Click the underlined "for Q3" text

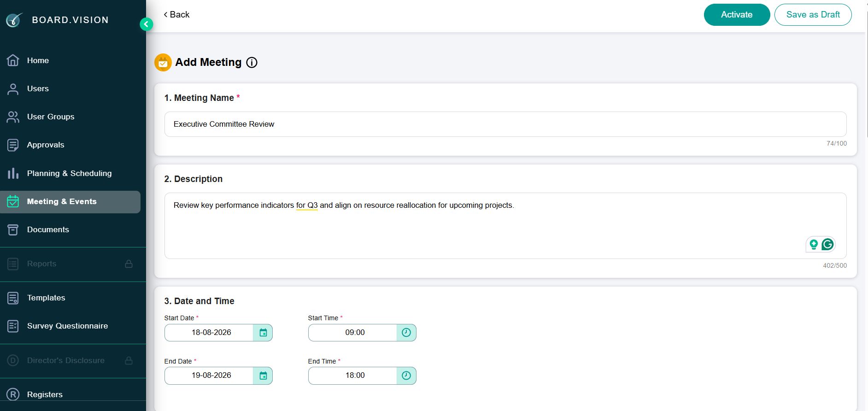307,205
